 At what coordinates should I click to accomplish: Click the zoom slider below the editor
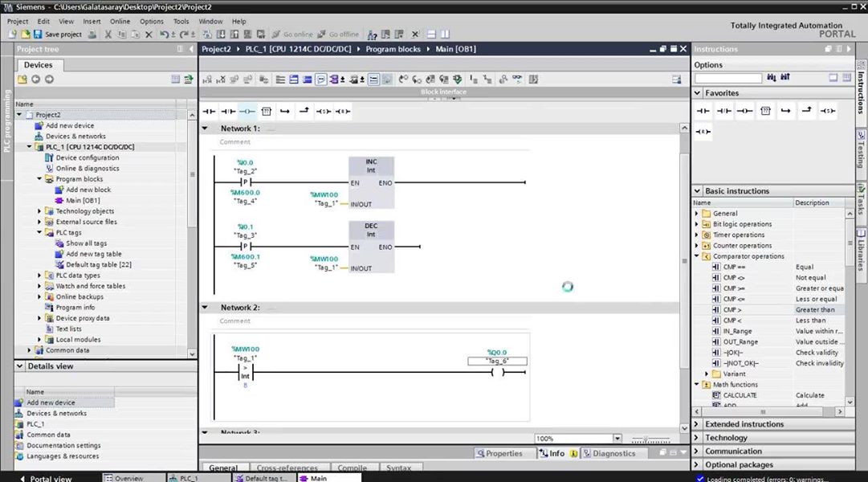click(x=650, y=440)
